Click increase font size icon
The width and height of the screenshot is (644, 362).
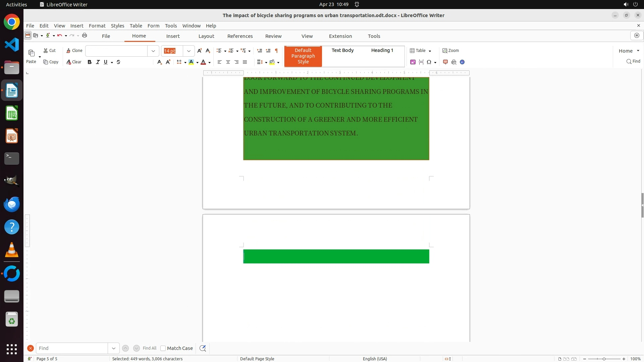200,51
